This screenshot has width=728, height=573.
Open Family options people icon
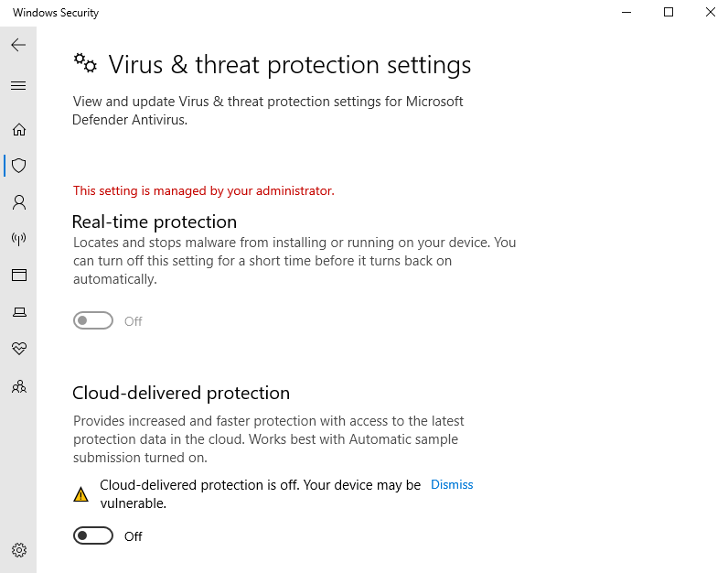click(x=19, y=386)
